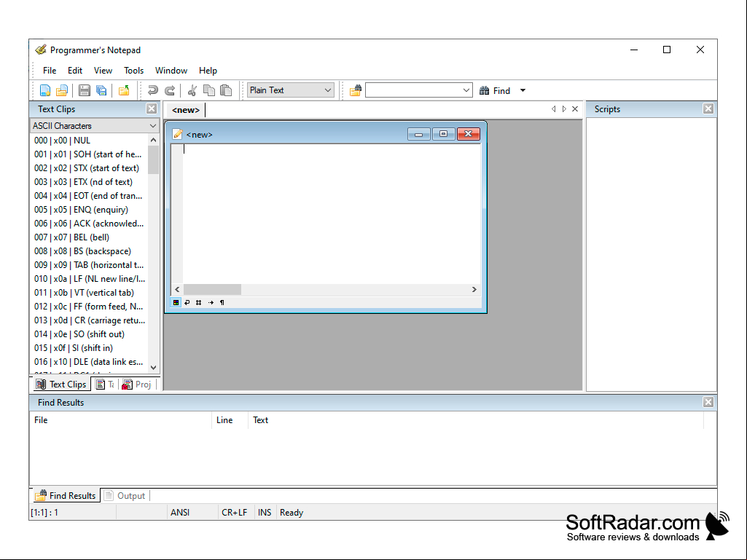Viewport: 747px width, 560px height.
Task: Click the ANSI encoding in the status bar
Action: 180,513
